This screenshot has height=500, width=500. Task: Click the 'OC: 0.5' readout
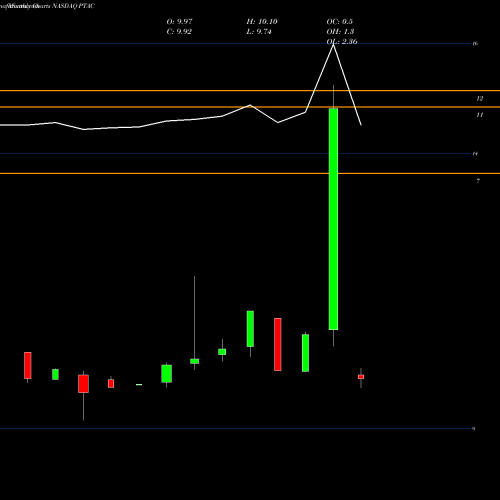click(x=339, y=22)
